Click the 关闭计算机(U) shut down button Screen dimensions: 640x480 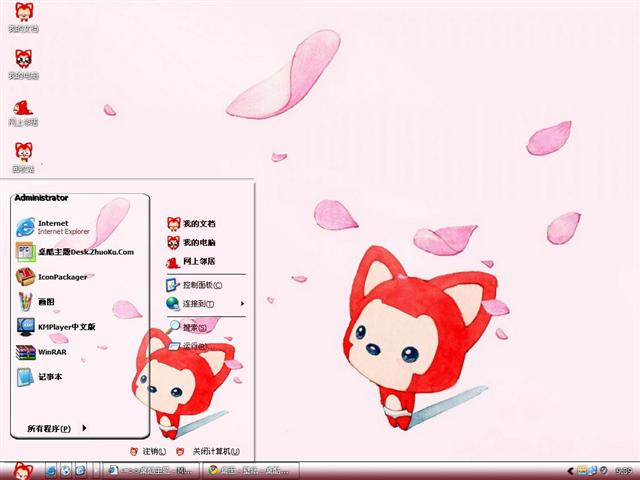pos(208,451)
